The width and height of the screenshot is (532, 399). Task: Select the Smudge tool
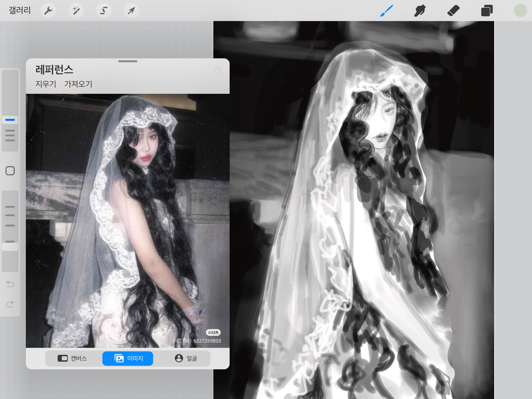420,11
